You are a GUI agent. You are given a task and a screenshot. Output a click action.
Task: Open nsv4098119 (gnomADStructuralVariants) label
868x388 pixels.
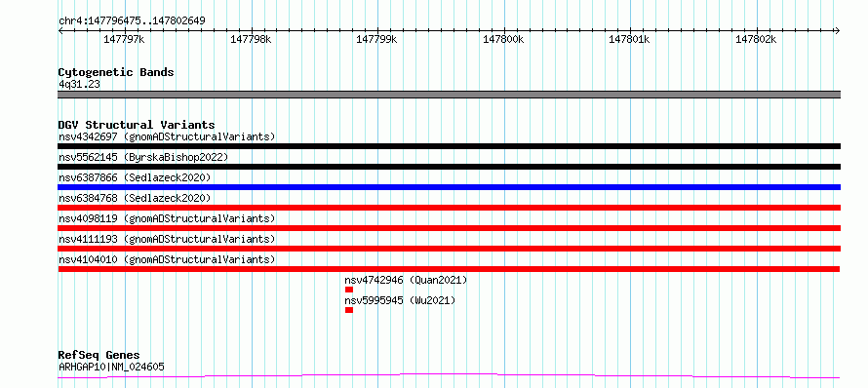[167, 218]
